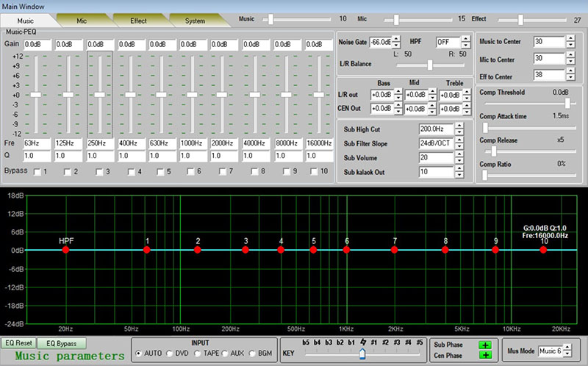
Task: Toggle the Sub Phase green plus button
Action: 484,345
